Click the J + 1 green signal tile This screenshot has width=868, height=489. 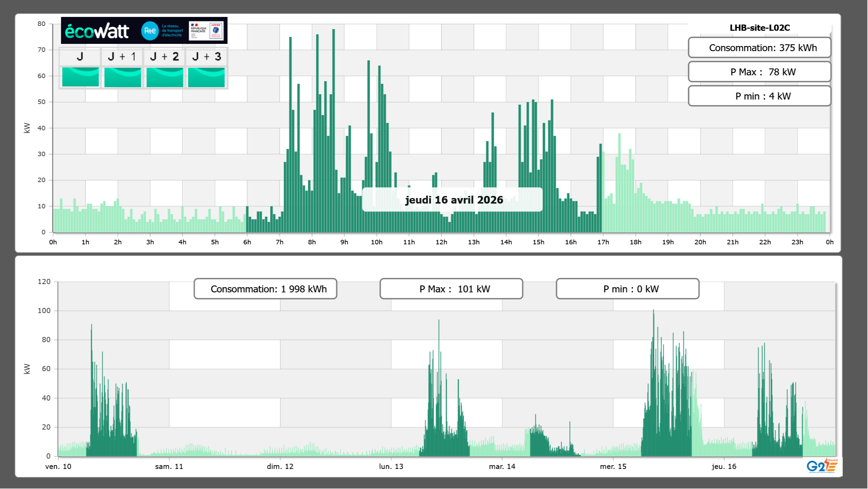point(122,77)
